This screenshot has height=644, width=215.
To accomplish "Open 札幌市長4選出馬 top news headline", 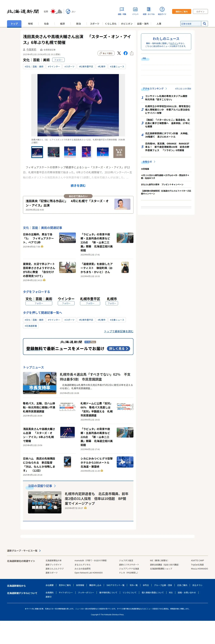I will (95, 377).
